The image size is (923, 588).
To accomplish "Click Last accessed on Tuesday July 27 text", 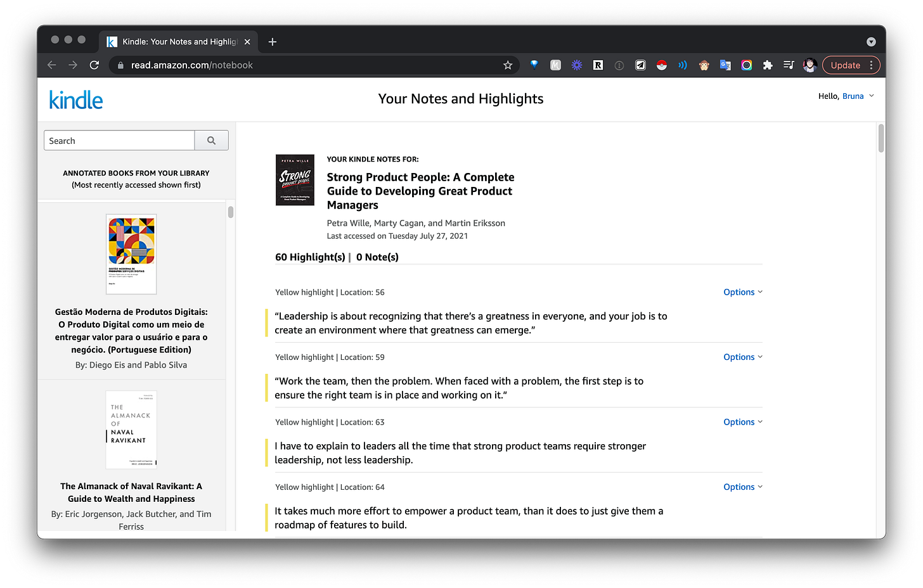I will (397, 236).
